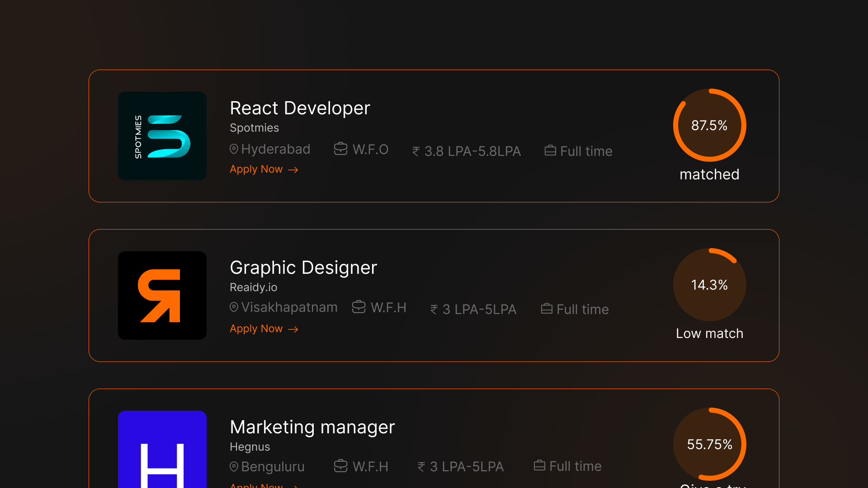Click the rupee icon on Marketing manager card
The height and width of the screenshot is (488, 868).
click(x=421, y=466)
